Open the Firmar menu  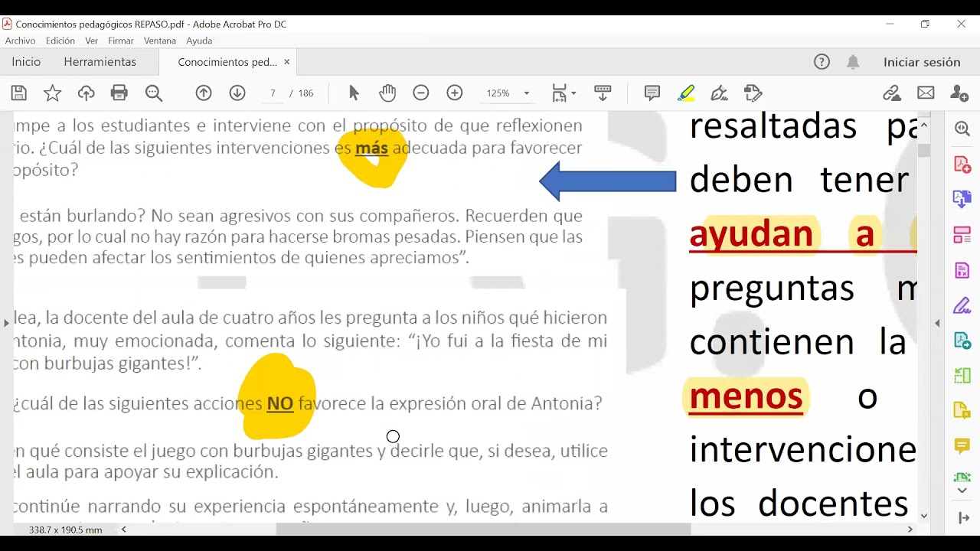coord(121,41)
